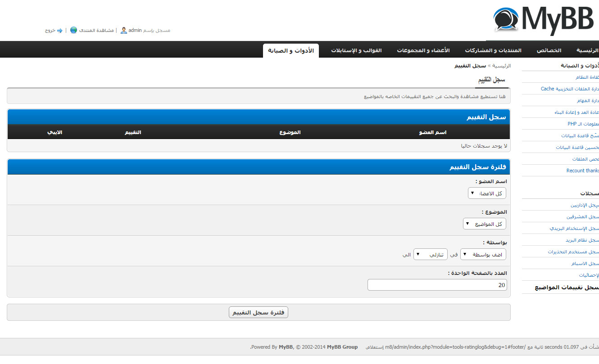Open the المنتديات و المشاركات navigation tab
Screen dimensions: 599x364
click(x=493, y=50)
